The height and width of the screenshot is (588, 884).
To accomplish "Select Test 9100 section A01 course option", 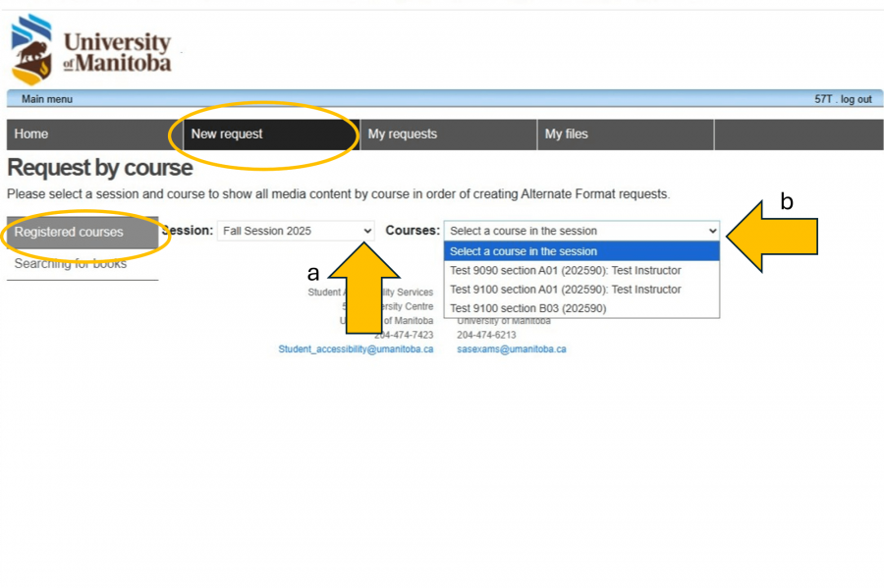I will [x=565, y=290].
